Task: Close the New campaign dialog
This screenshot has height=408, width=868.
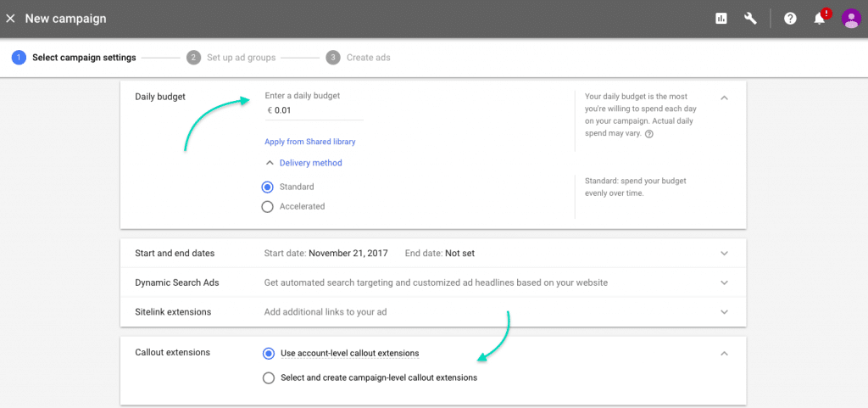Action: click(10, 19)
